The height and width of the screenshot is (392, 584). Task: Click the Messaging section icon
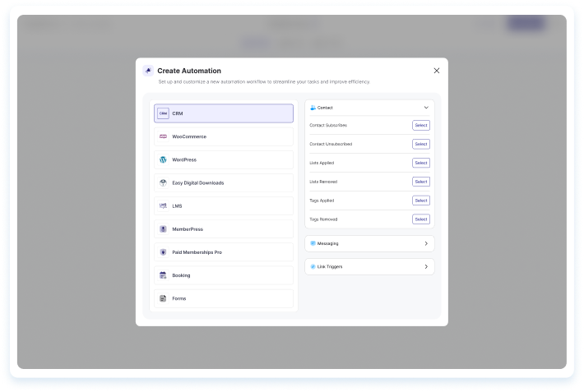[313, 243]
